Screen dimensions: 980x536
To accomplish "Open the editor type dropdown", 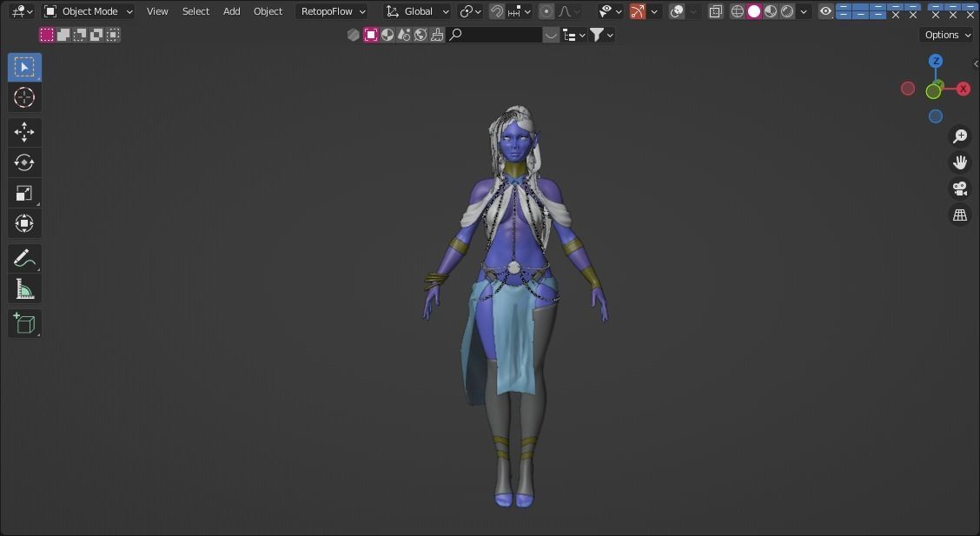I will [x=22, y=11].
